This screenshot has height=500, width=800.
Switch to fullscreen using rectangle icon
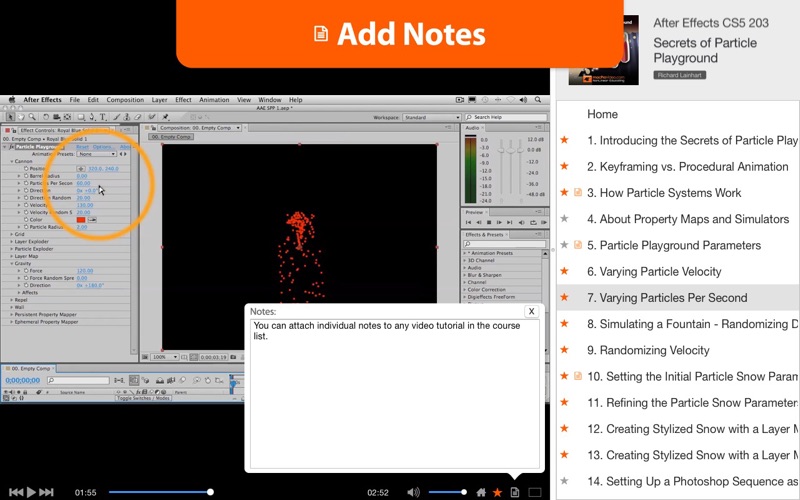click(x=535, y=492)
